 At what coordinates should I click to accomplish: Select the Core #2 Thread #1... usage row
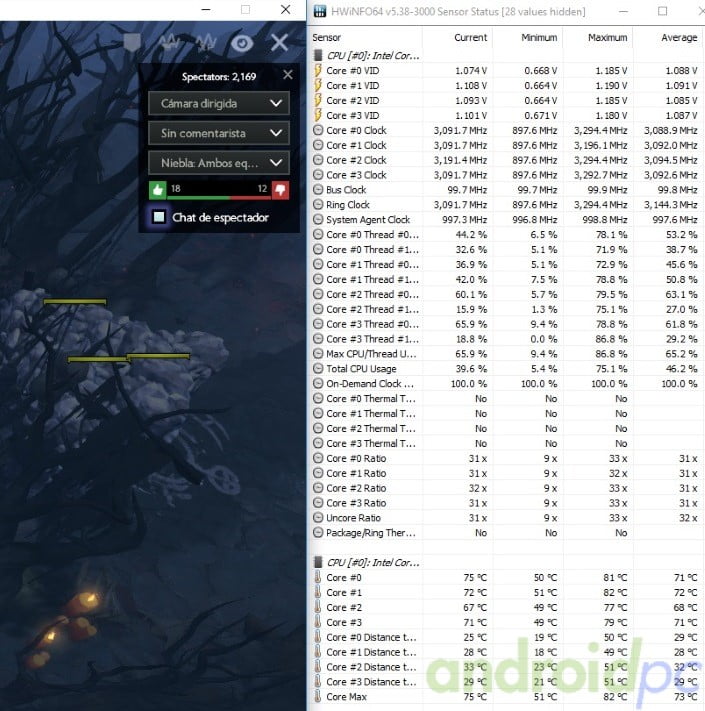[x=506, y=309]
